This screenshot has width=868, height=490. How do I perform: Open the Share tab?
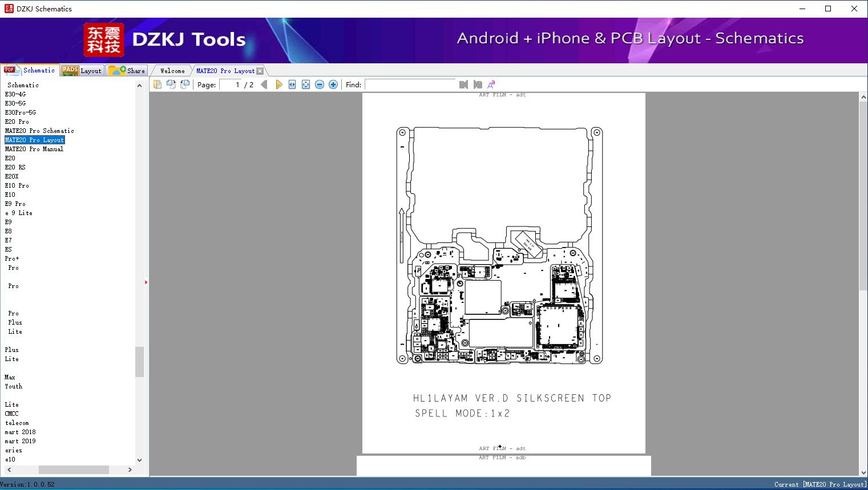pyautogui.click(x=127, y=71)
